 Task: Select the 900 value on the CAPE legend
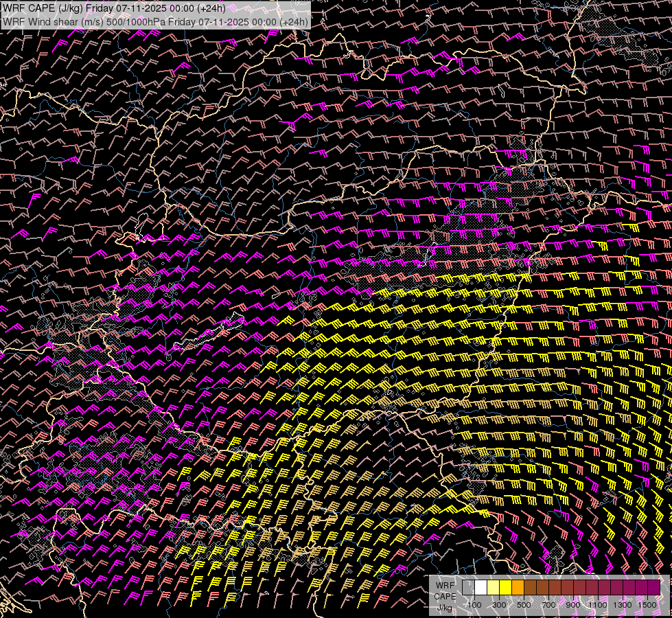(x=573, y=605)
